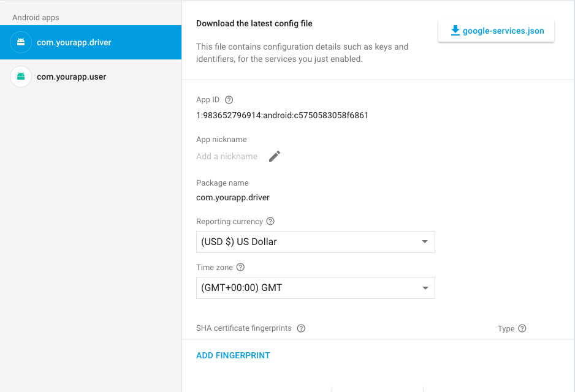Image resolution: width=575 pixels, height=392 pixels.
Task: Select com.yourapp.driver in Android apps list
Action: (91, 42)
